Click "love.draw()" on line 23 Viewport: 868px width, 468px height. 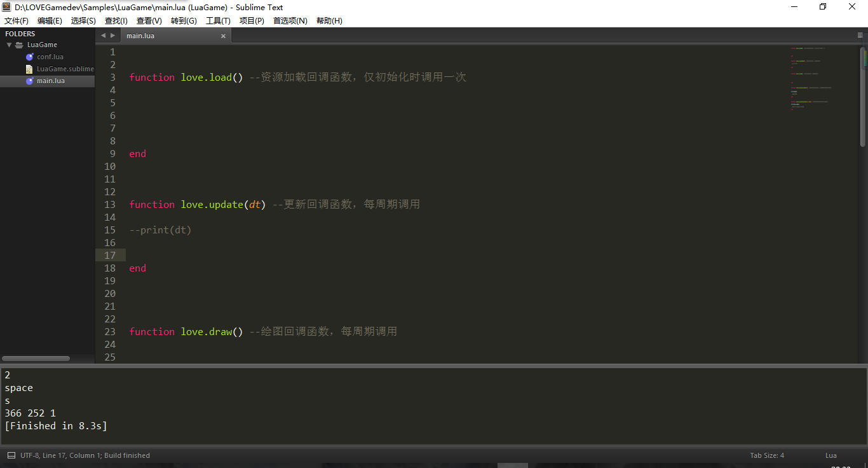(212, 332)
